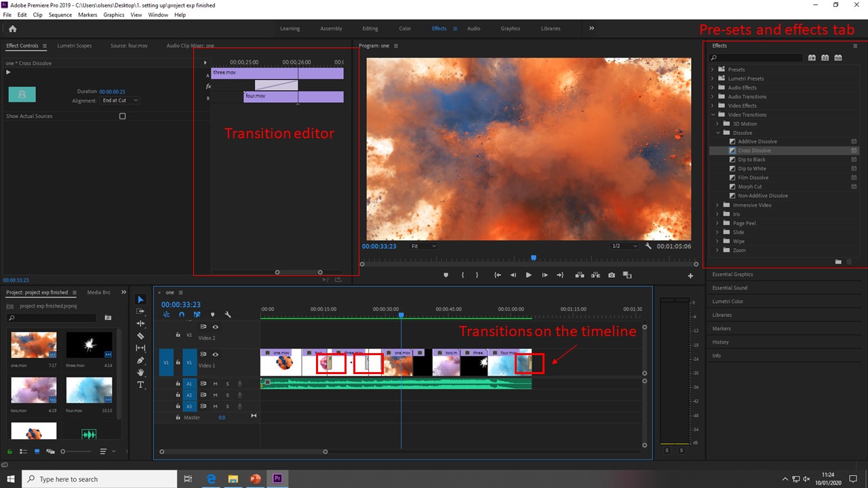
Task: Select the Type tool
Action: (140, 384)
